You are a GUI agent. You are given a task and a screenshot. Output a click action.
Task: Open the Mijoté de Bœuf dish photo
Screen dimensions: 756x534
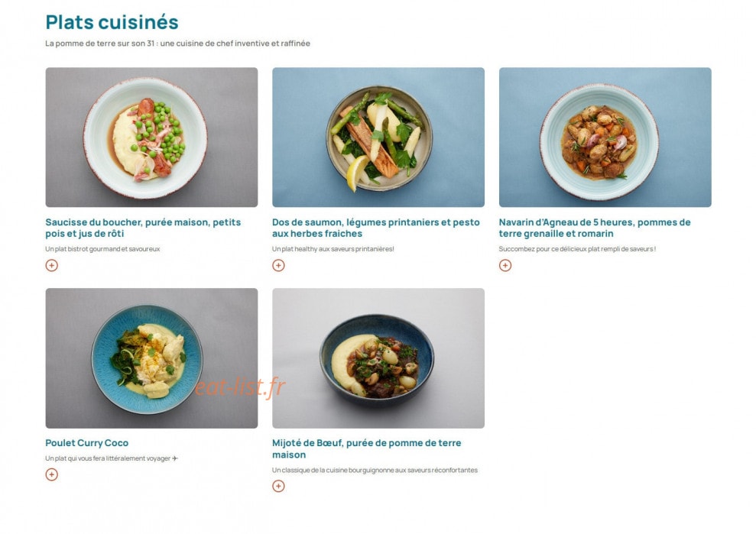[x=378, y=358]
